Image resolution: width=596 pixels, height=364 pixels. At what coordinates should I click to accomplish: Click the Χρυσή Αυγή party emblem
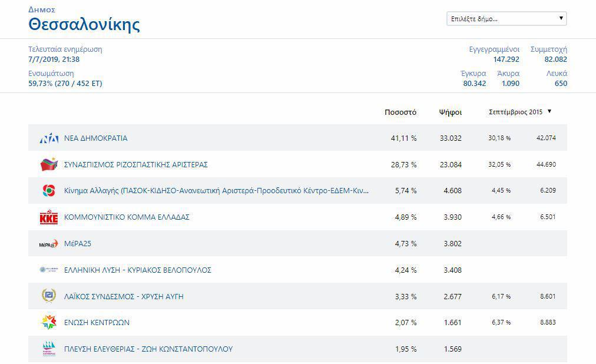pyautogui.click(x=48, y=296)
